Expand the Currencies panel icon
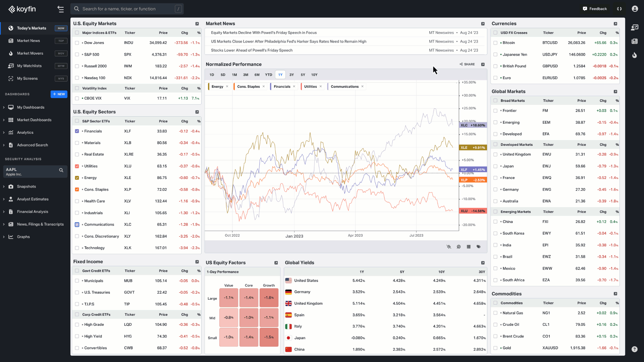This screenshot has width=644, height=362. click(x=615, y=24)
